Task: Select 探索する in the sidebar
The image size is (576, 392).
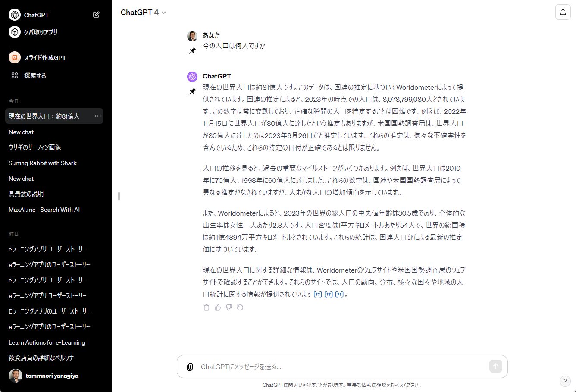Action: [34, 75]
